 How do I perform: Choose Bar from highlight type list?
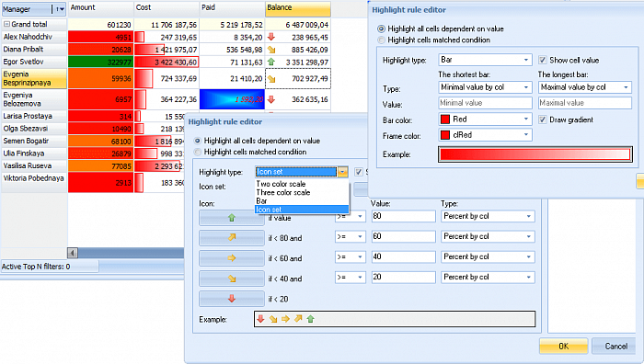click(x=261, y=201)
